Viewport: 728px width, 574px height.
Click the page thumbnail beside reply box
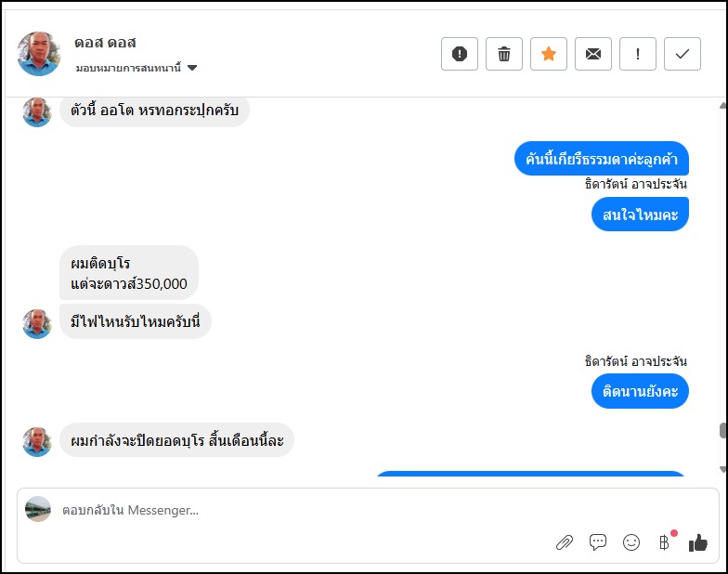point(38,509)
